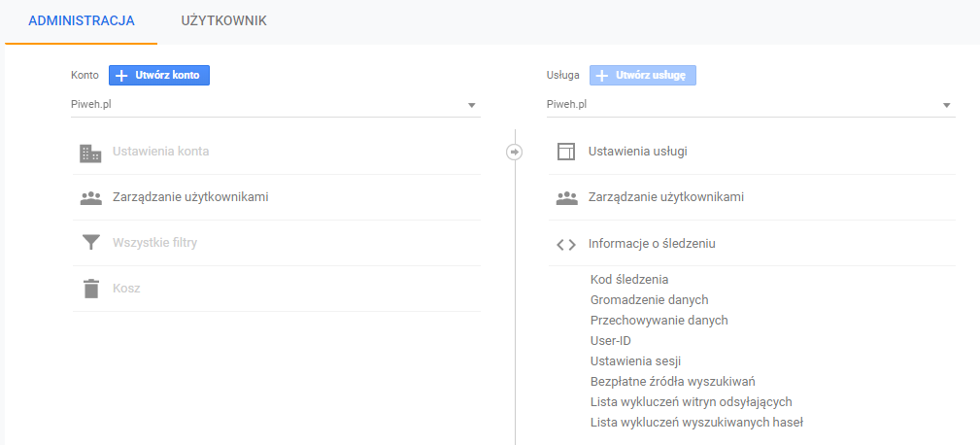Collapse the Informacje o śledzeniu section
980x445 pixels.
652,244
